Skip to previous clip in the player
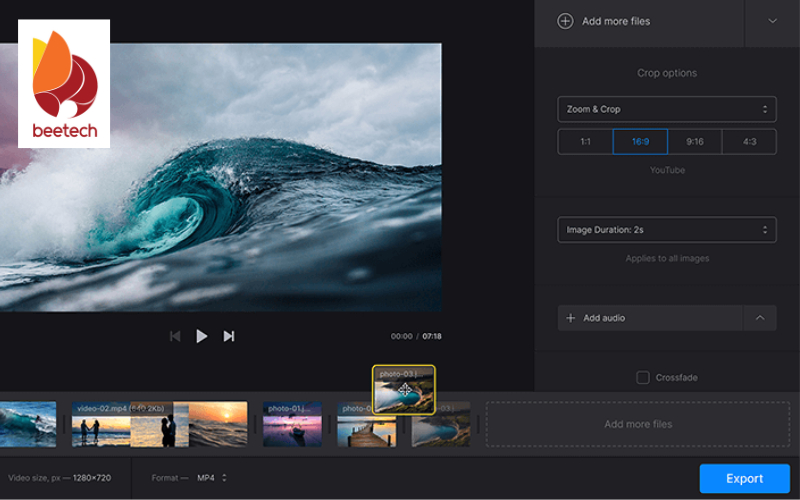The image size is (800, 500). [x=175, y=336]
